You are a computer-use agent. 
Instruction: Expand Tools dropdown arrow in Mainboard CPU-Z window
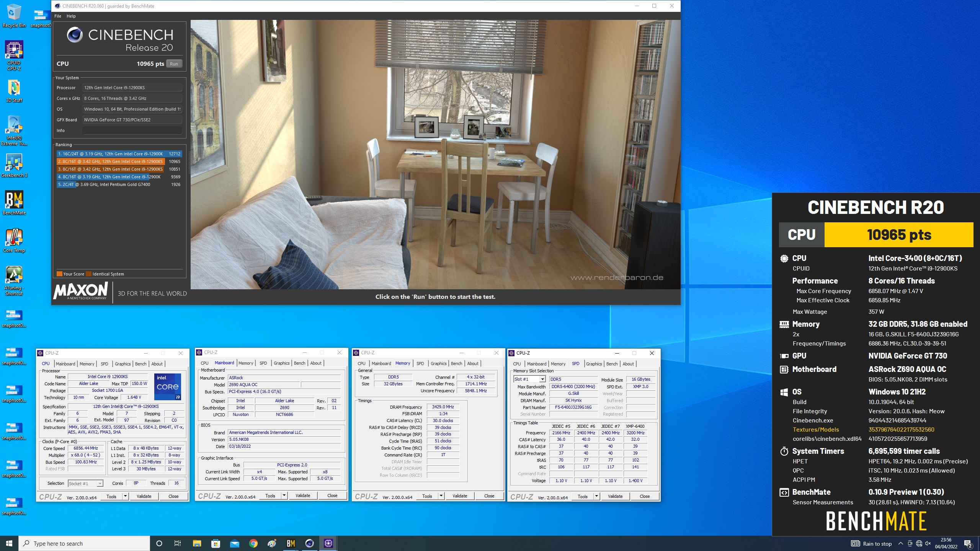284,496
